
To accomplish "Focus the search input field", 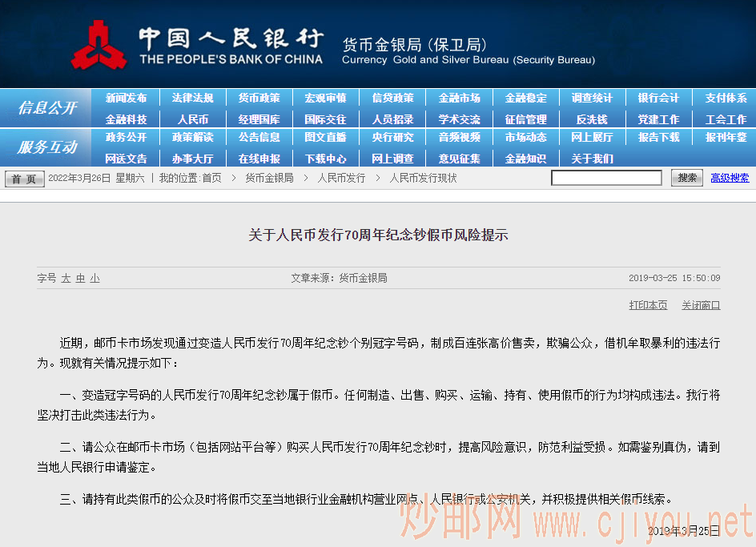I will [x=606, y=178].
